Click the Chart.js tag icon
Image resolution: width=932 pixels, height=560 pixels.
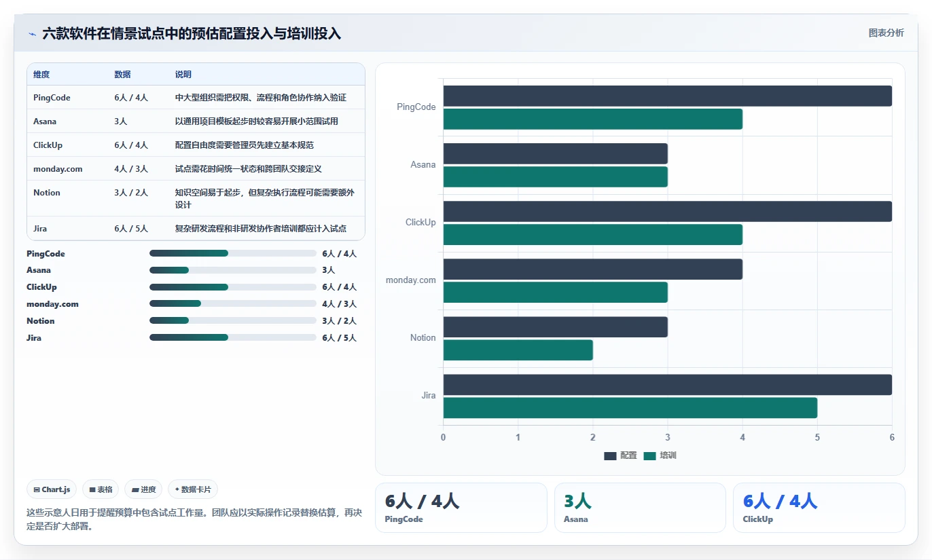[x=37, y=490]
